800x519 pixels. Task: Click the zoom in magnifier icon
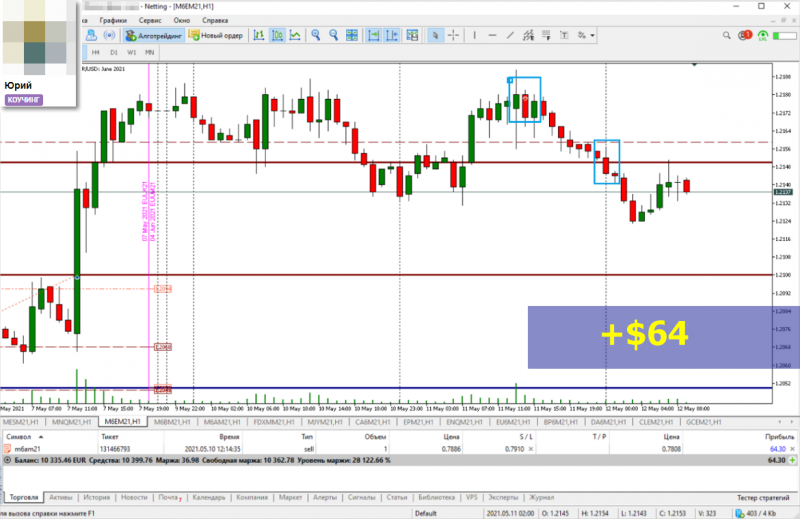[x=316, y=35]
